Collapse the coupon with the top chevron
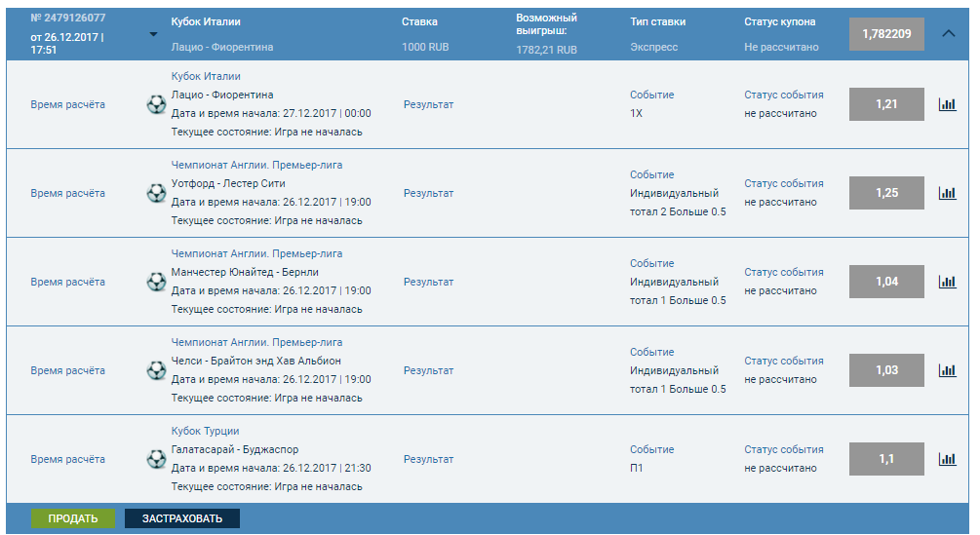This screenshot has height=535, width=980. pyautogui.click(x=948, y=34)
